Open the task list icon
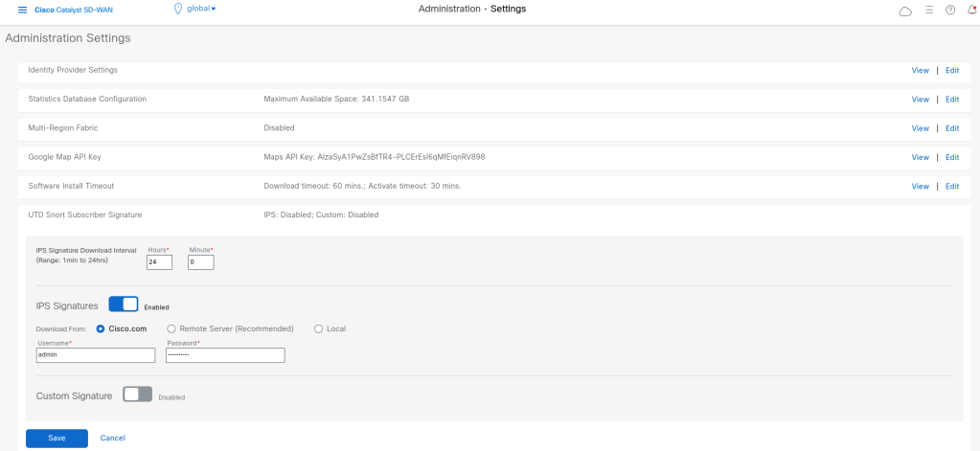The height and width of the screenshot is (451, 980). point(928,10)
